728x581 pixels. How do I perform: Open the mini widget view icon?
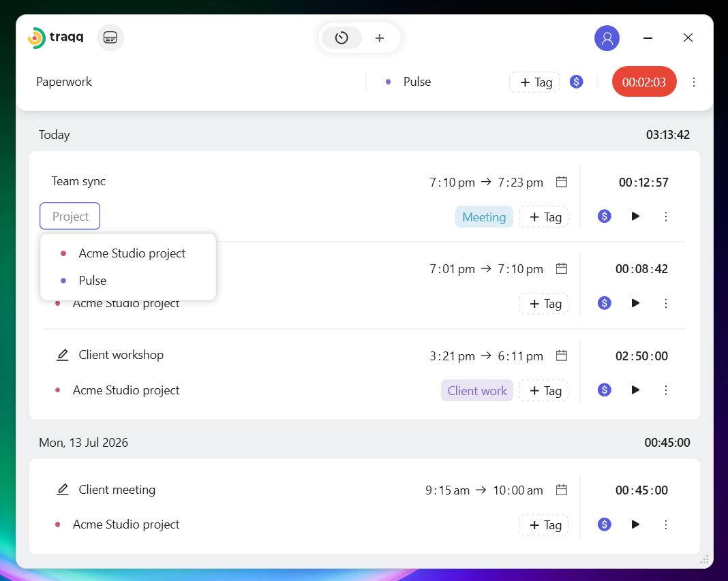(110, 37)
